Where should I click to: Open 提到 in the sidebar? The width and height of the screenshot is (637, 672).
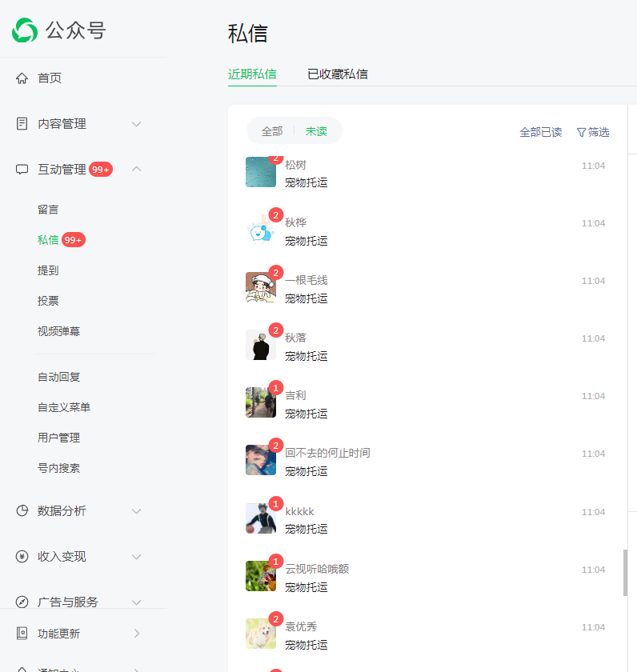pos(48,270)
